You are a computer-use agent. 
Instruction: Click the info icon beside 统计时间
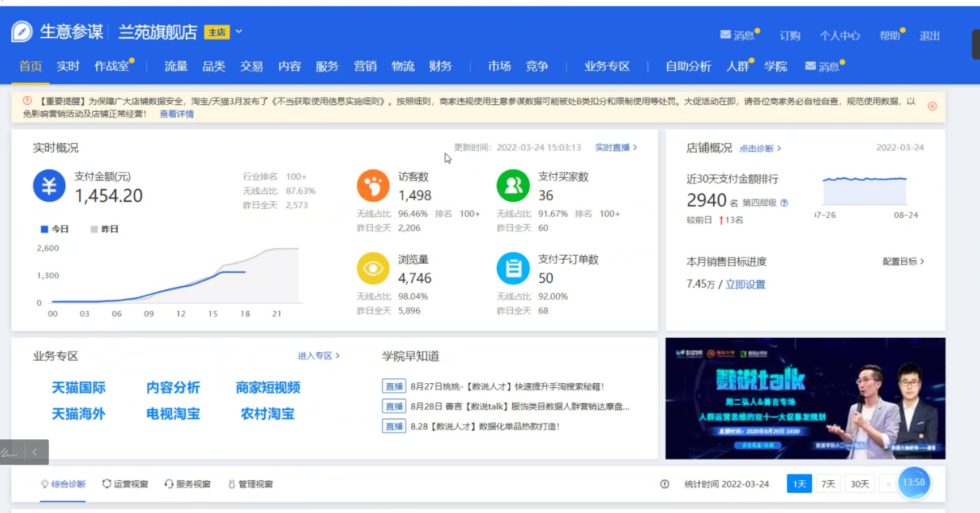tap(664, 484)
